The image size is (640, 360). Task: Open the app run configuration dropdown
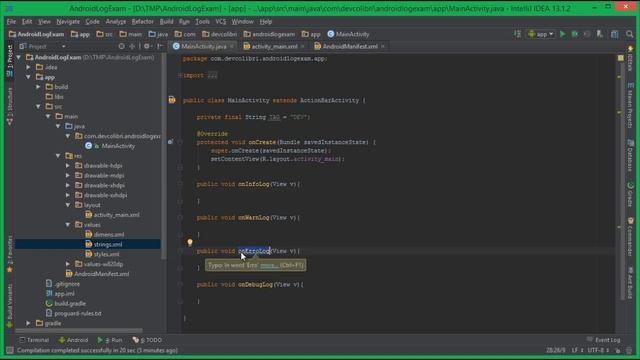click(x=541, y=34)
